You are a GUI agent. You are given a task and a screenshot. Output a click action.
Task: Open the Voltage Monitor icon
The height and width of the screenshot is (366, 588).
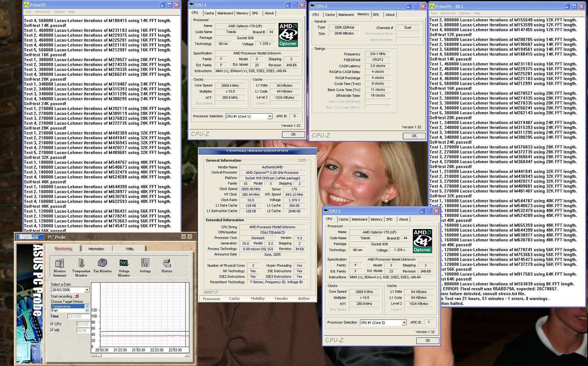point(124,263)
